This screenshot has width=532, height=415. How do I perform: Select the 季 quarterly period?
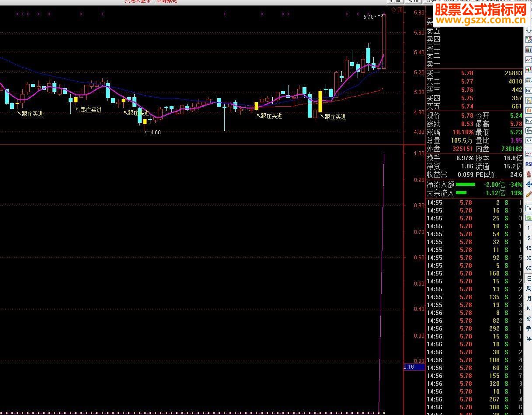tap(529, 329)
